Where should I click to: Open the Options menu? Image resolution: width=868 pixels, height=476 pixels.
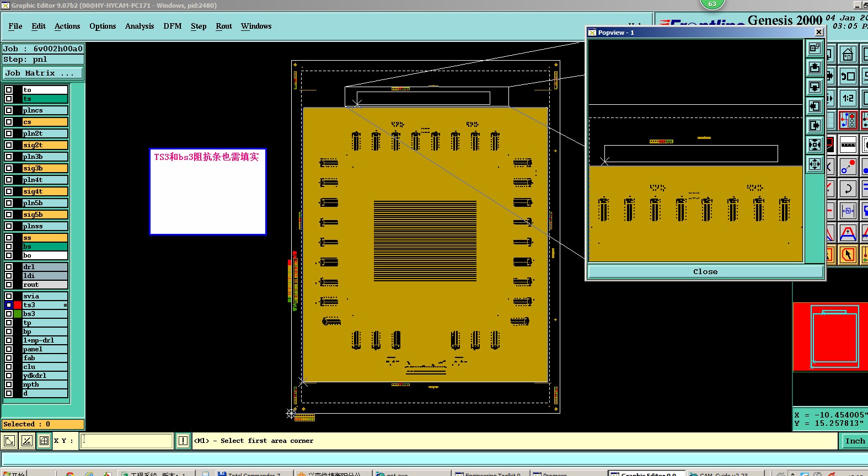point(103,26)
